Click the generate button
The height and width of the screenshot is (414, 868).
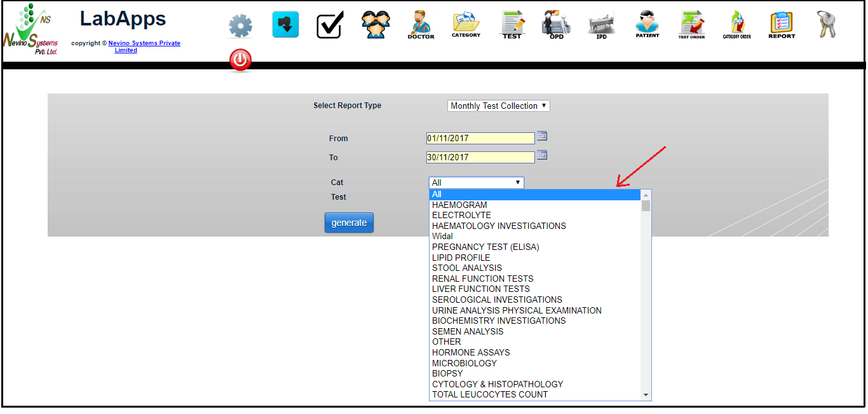[x=349, y=223]
